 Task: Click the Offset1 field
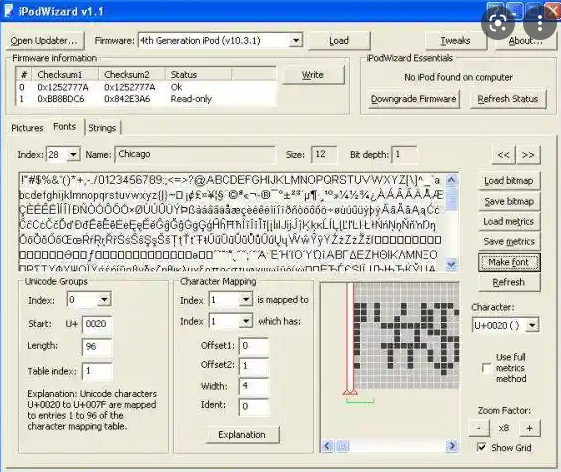tap(254, 346)
